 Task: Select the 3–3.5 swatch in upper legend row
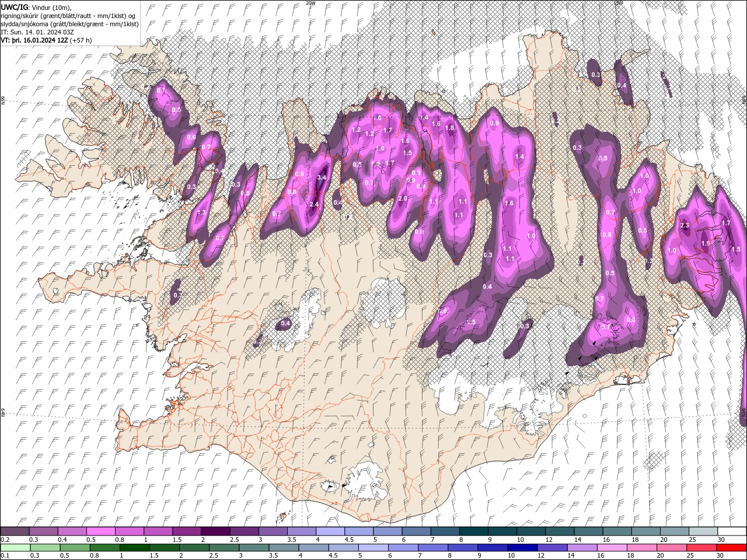[x=273, y=531]
